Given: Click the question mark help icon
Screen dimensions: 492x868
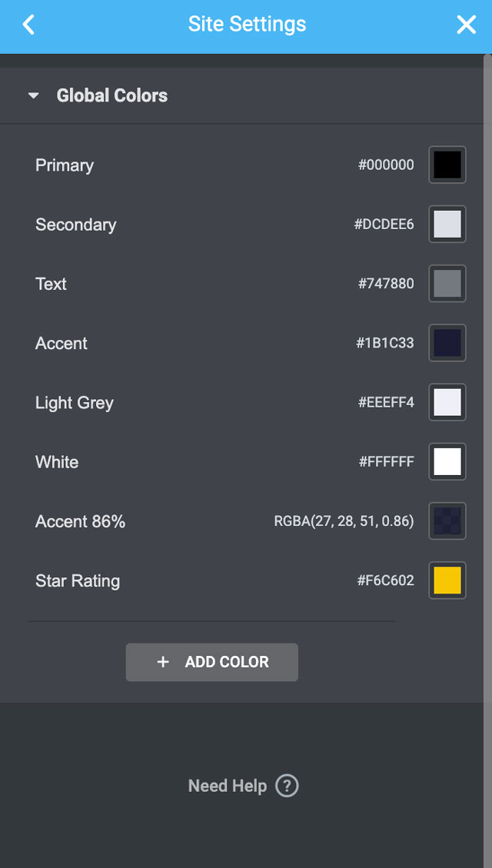Looking at the screenshot, I should (x=287, y=786).
